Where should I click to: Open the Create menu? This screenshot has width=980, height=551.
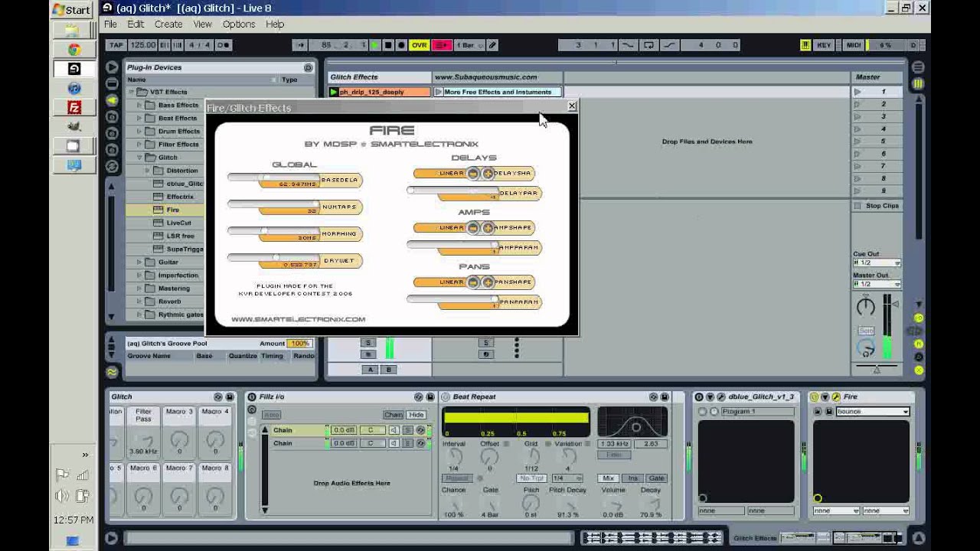pyautogui.click(x=168, y=24)
